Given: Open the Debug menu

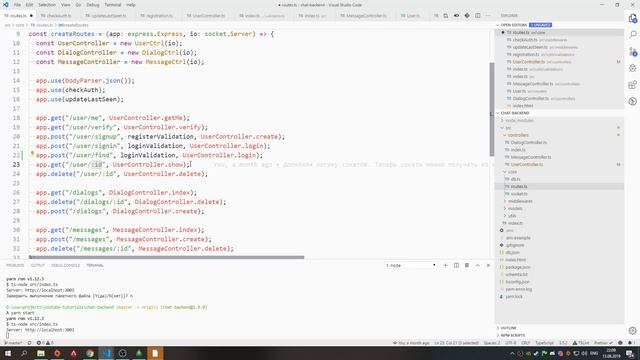Looking at the screenshot, I should coord(93,5).
